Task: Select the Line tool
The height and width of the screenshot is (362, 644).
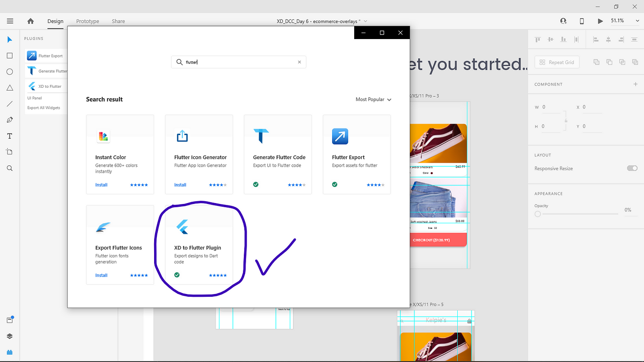Action: coord(10,104)
